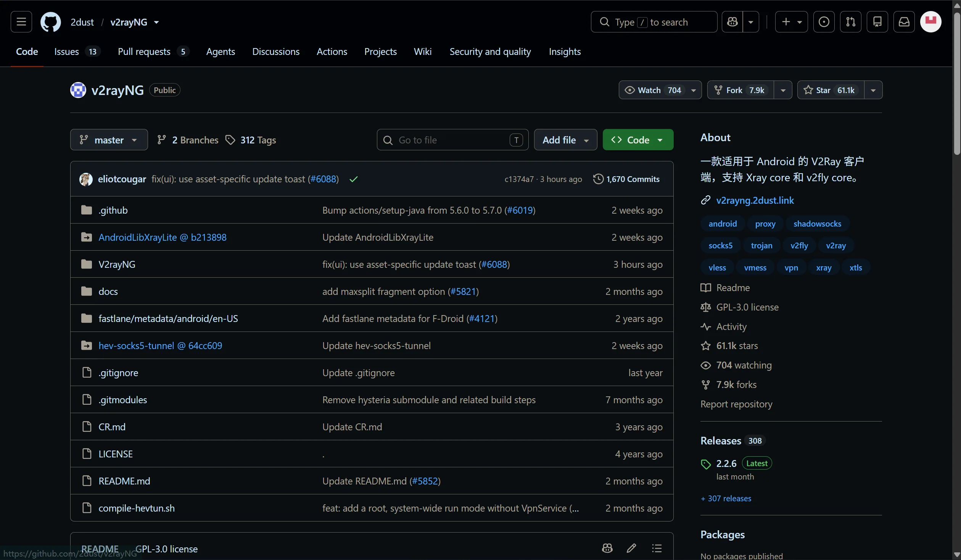Ask Copilot about the README
Image resolution: width=961 pixels, height=560 pixels.
(607, 548)
